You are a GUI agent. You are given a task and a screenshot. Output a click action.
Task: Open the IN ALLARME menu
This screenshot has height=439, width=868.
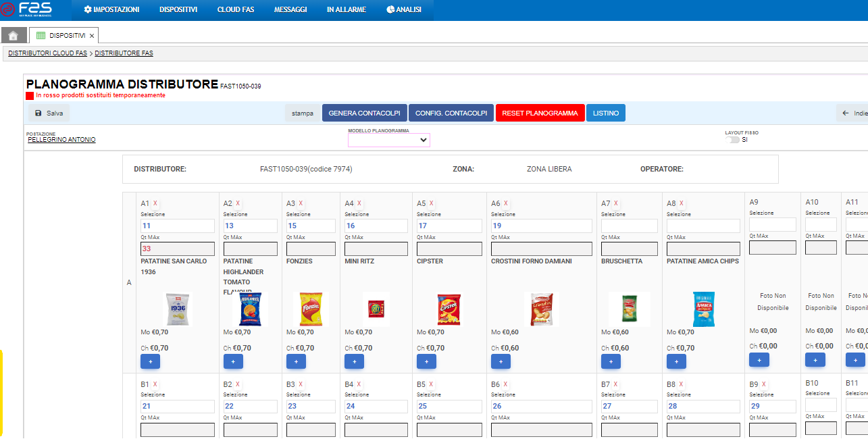(347, 10)
